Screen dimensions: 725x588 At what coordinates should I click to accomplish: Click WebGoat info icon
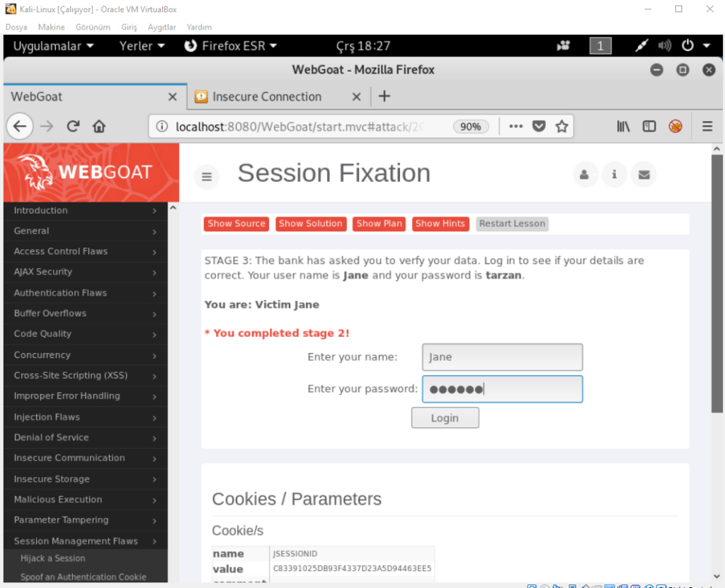point(615,175)
